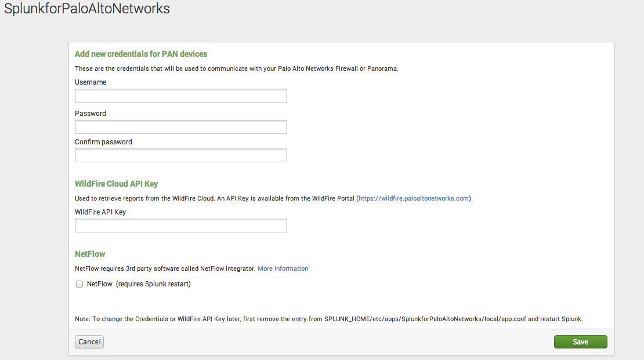This screenshot has width=644, height=360.
Task: Click the Password text box
Action: click(x=180, y=126)
